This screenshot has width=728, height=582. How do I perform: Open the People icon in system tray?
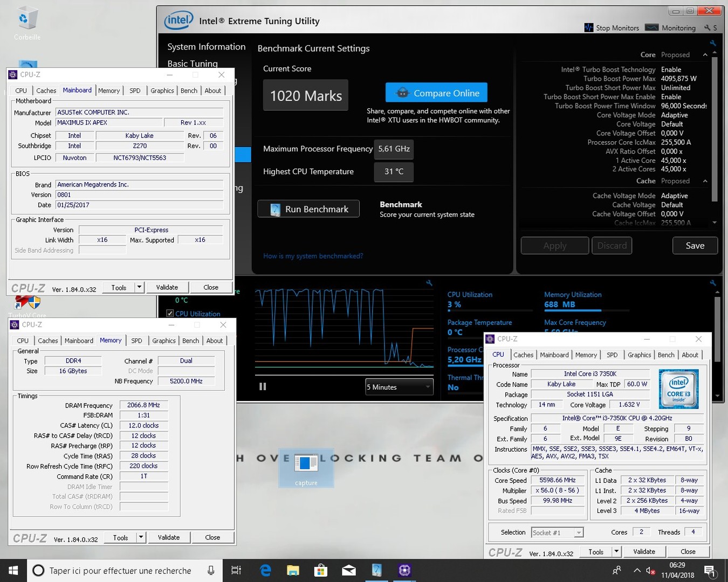point(617,570)
